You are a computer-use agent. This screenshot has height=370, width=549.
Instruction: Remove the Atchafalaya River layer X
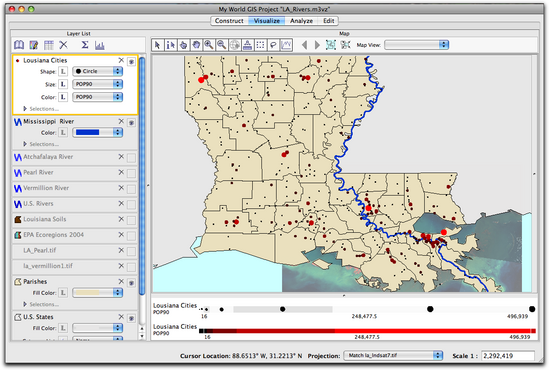click(121, 156)
